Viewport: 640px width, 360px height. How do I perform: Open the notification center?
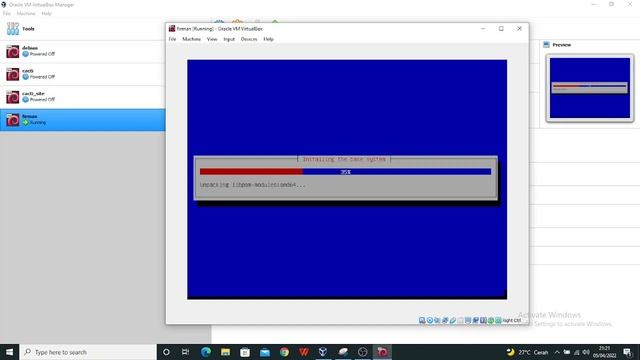point(628,352)
